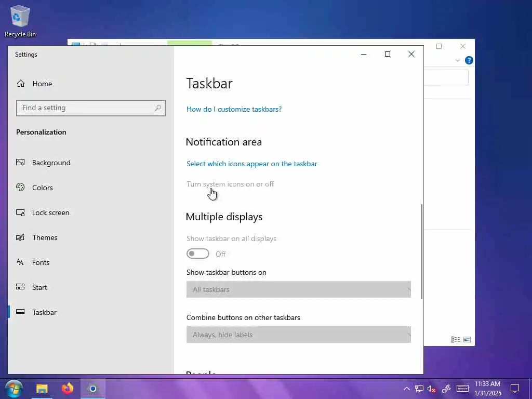Click the Settings taskbar button
The image size is (532, 399).
[x=92, y=389]
